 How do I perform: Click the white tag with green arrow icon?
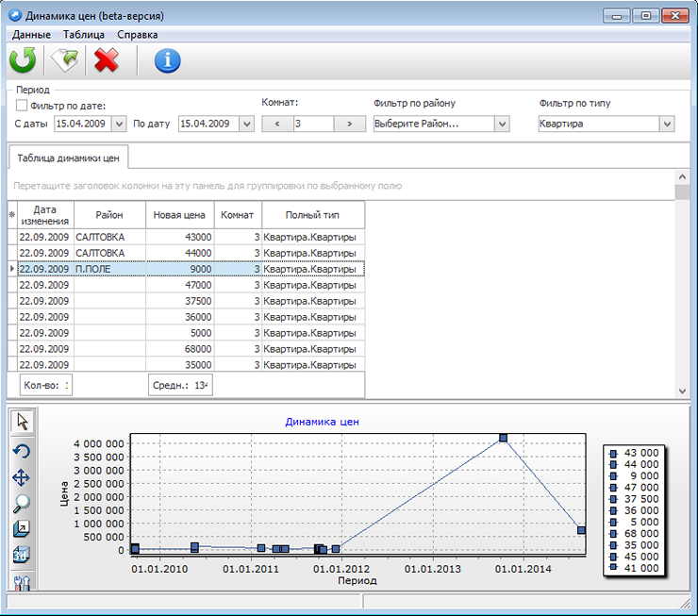(65, 60)
